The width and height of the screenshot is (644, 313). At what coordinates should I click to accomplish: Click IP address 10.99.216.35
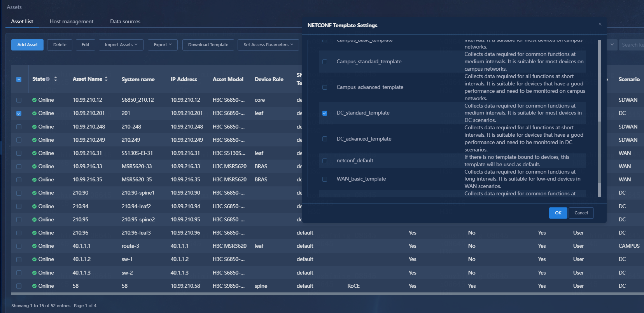(185, 180)
